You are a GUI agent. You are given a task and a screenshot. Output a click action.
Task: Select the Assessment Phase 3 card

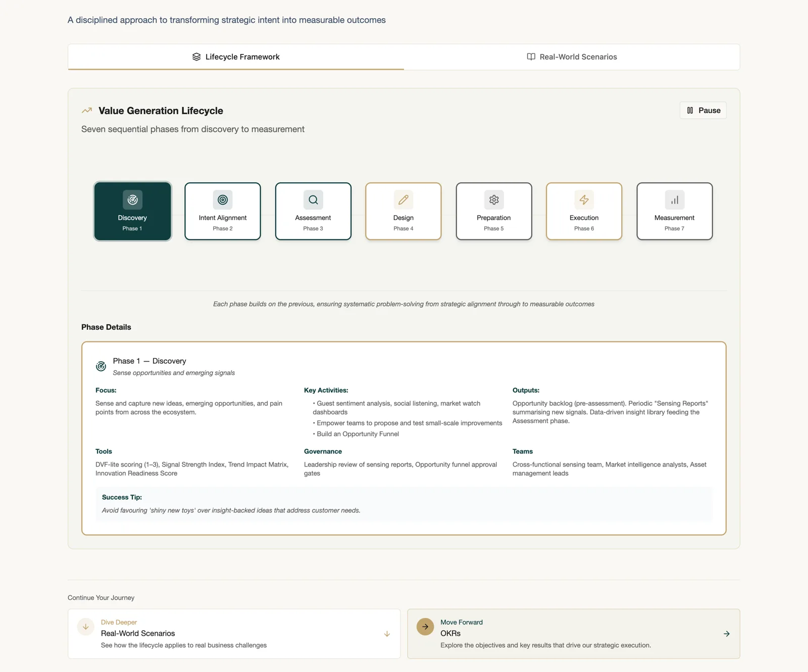[x=313, y=211]
